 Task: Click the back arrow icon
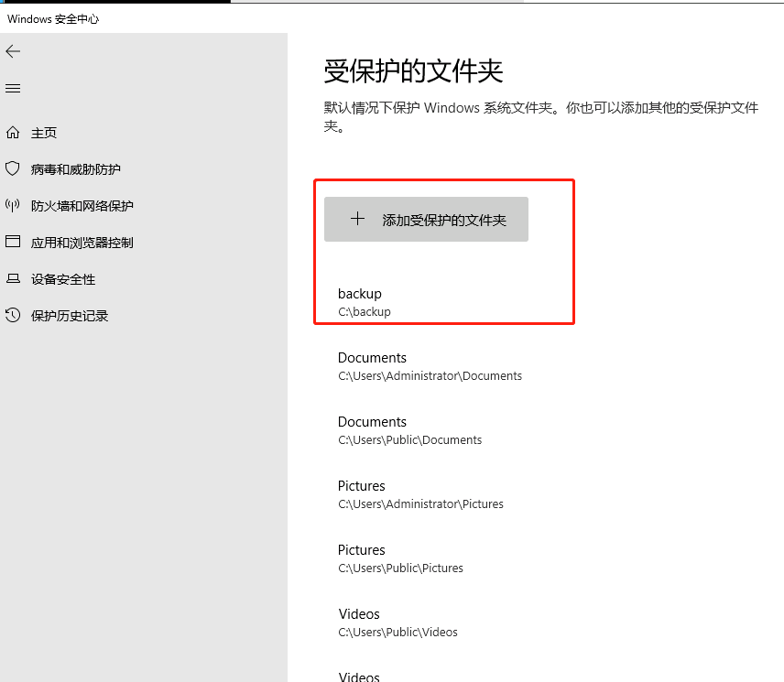click(x=13, y=51)
